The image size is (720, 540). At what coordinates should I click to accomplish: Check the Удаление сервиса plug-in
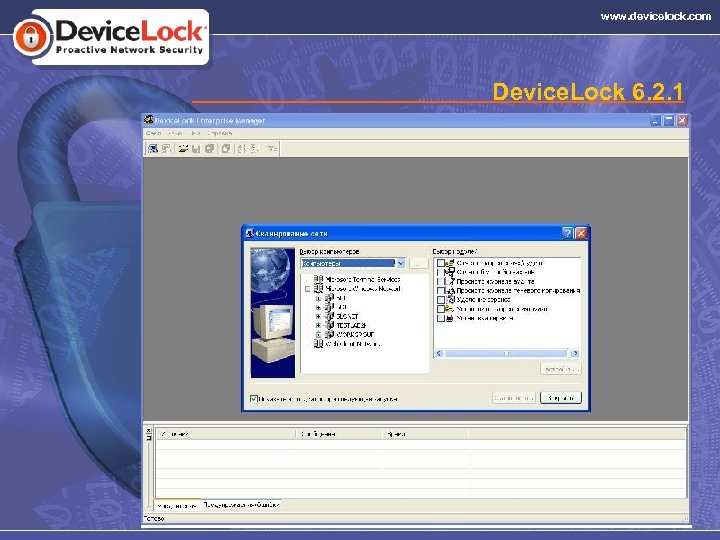pyautogui.click(x=440, y=300)
